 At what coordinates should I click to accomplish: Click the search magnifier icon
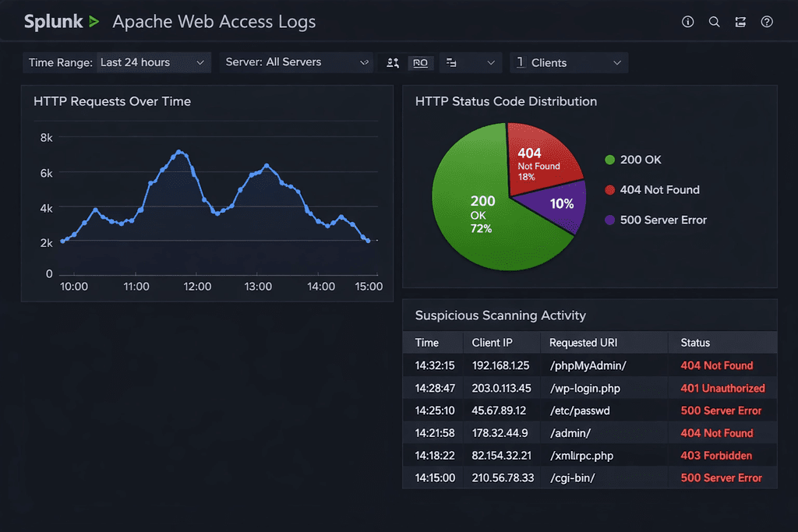click(x=714, y=22)
